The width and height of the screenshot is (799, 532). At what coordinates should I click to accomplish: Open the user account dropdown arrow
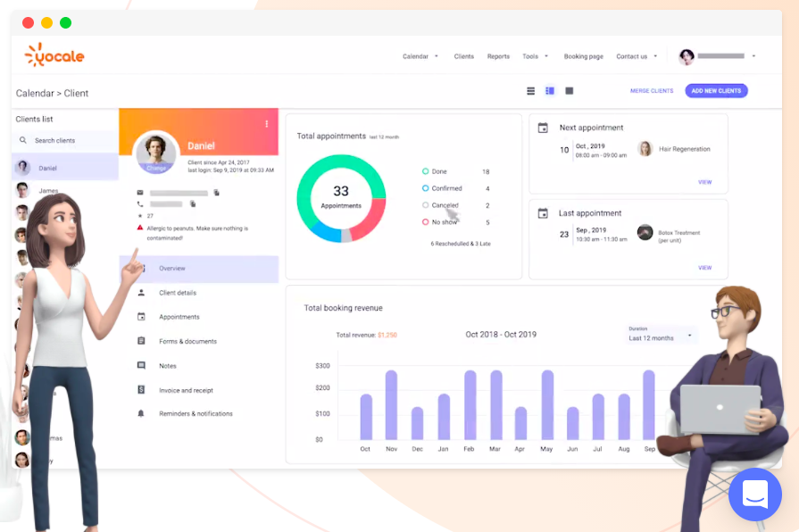(x=753, y=56)
